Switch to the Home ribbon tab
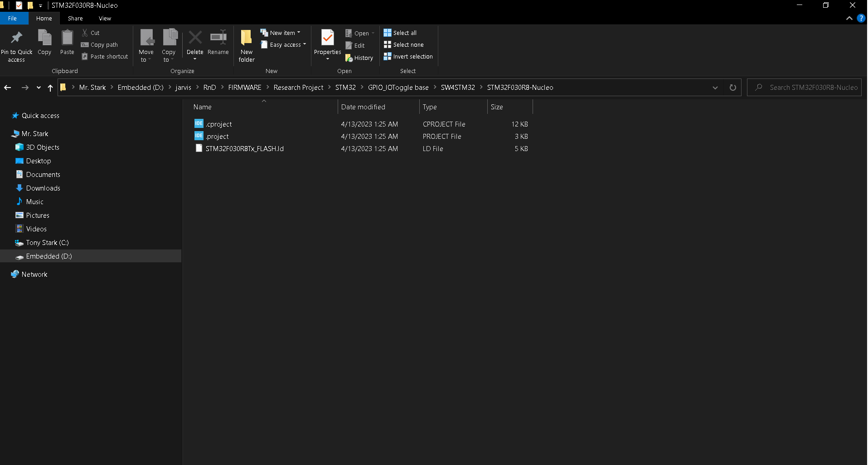The width and height of the screenshot is (868, 465). click(44, 18)
